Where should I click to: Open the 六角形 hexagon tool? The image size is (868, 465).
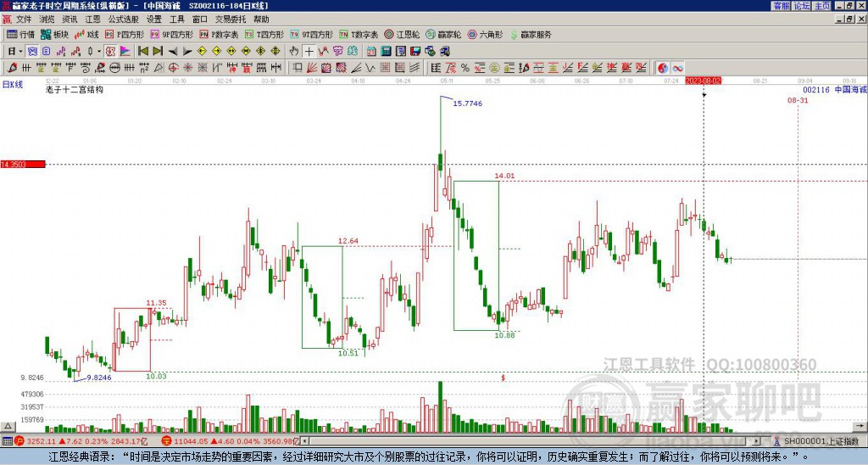point(485,34)
